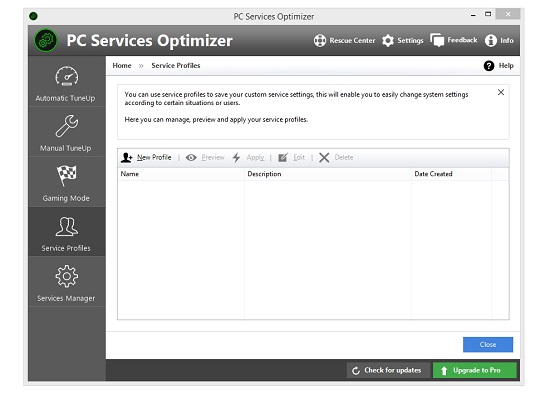
Task: Sort by the Name column header
Action: click(x=181, y=174)
